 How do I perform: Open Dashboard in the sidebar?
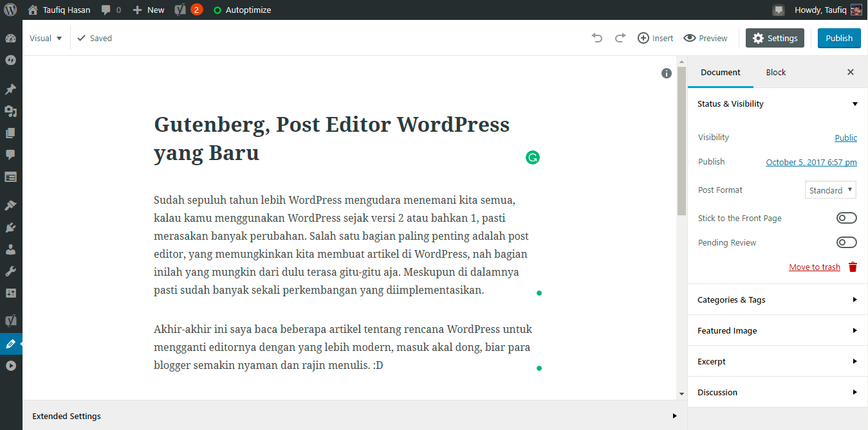(x=10, y=39)
